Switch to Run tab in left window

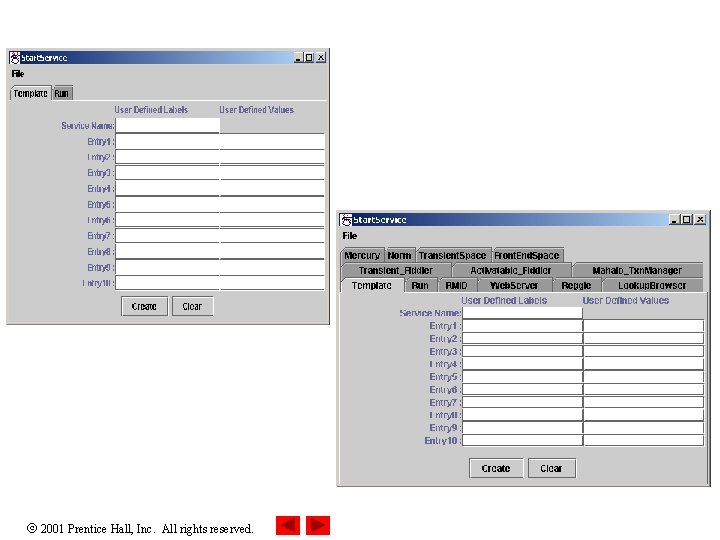[62, 94]
